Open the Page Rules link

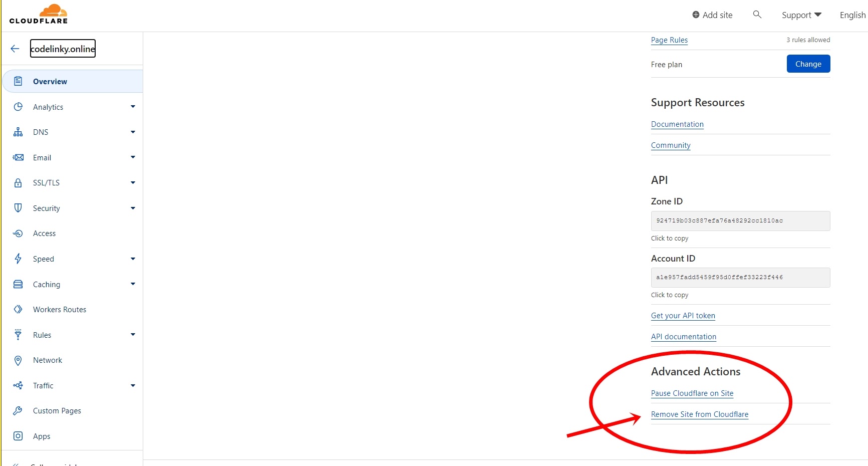669,40
